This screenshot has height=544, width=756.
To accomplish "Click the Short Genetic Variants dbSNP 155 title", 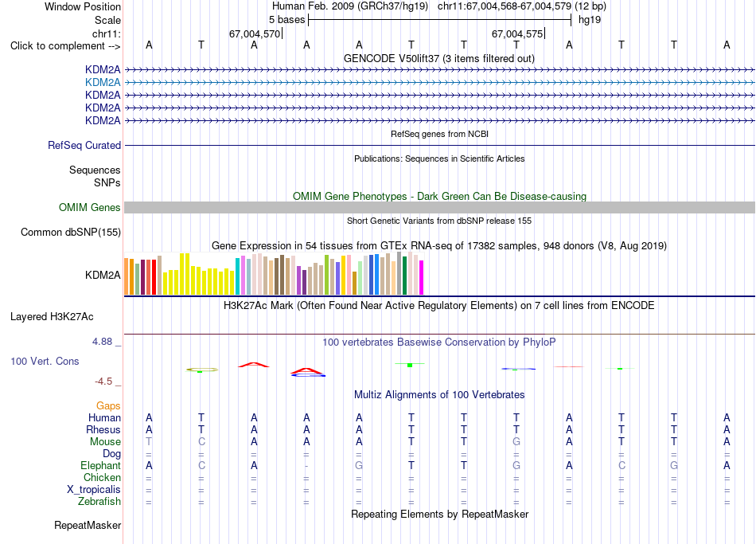I will coord(439,221).
